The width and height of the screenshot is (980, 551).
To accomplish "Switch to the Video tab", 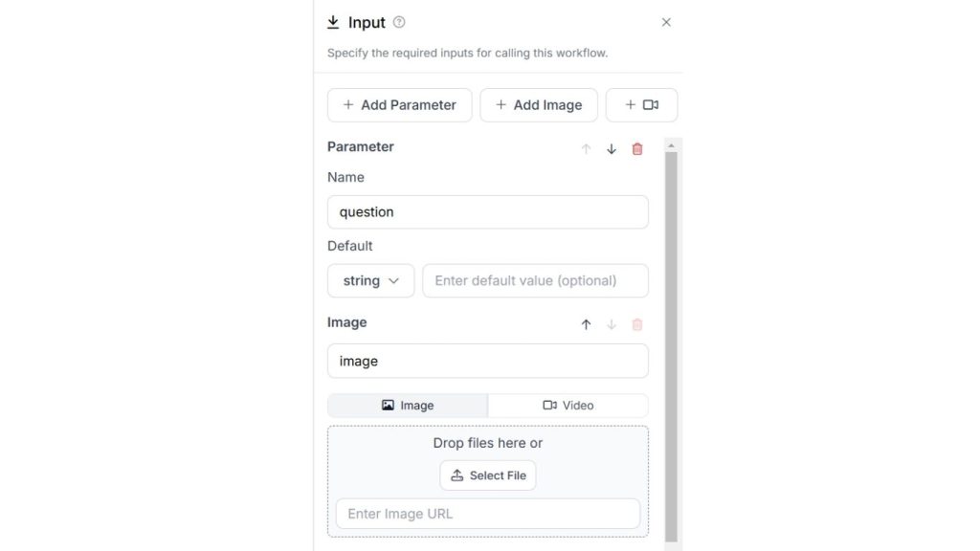I will 568,406.
